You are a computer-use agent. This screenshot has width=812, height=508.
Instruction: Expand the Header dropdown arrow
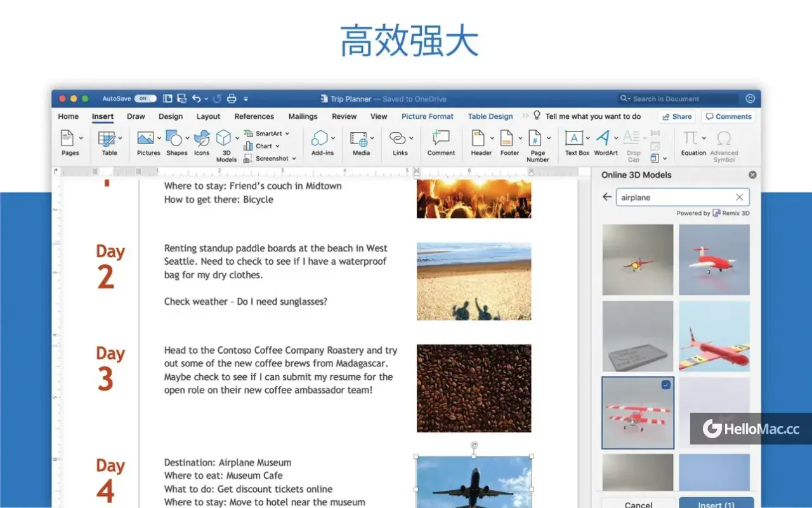tap(492, 138)
